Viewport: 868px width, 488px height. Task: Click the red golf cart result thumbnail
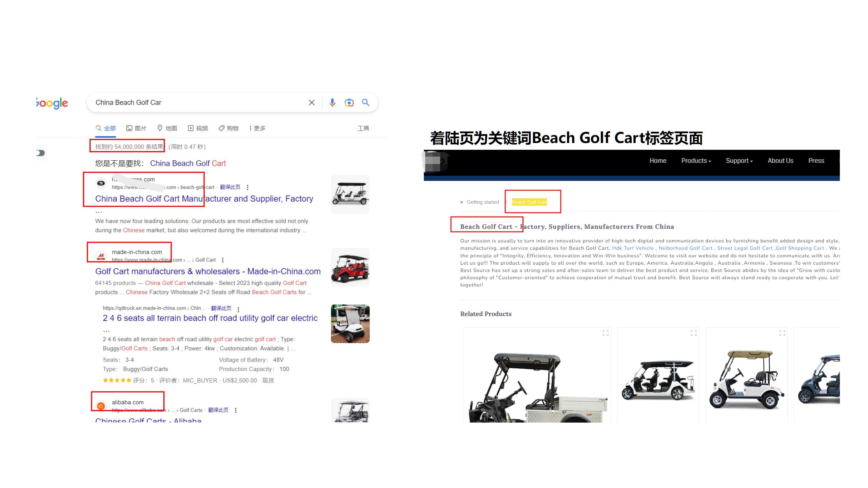pyautogui.click(x=350, y=267)
